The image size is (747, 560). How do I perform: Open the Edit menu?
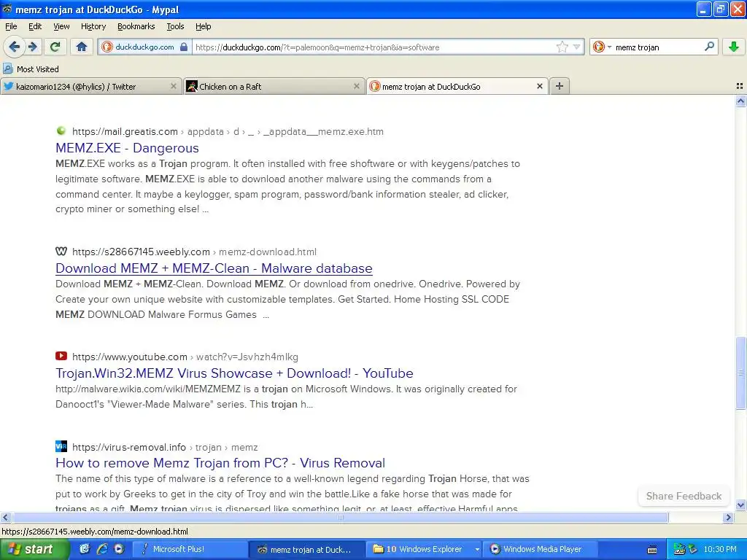35,26
